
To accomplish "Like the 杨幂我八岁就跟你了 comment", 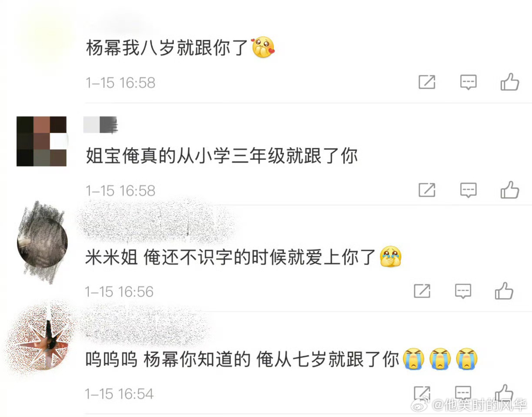I will coord(510,81).
